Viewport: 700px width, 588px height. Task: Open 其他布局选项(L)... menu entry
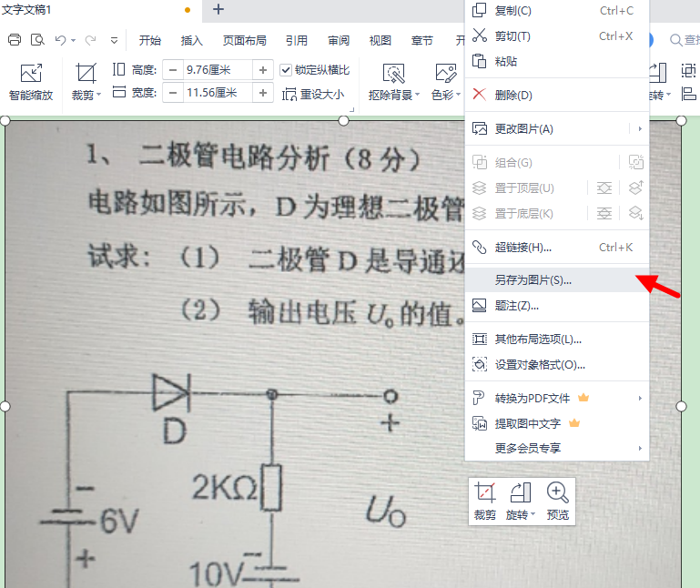(x=557, y=340)
